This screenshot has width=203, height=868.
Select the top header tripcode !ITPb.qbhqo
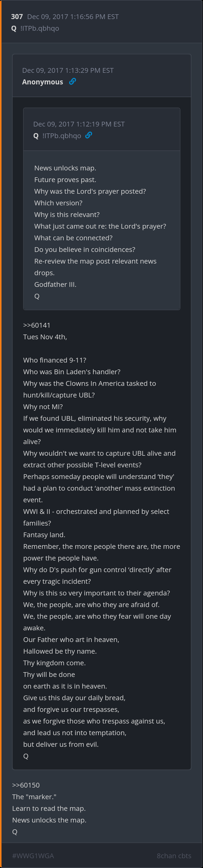click(x=39, y=28)
